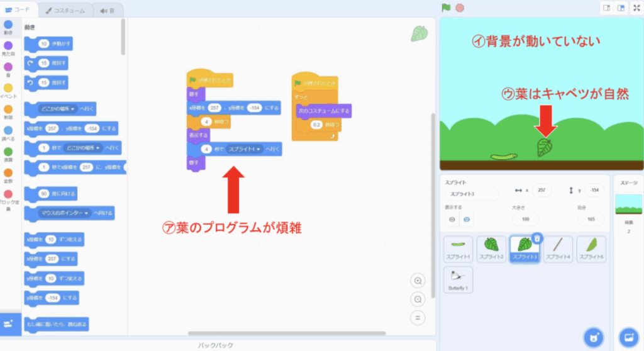The image size is (644, 351).
Task: Open the choose a sprite button
Action: point(592,337)
